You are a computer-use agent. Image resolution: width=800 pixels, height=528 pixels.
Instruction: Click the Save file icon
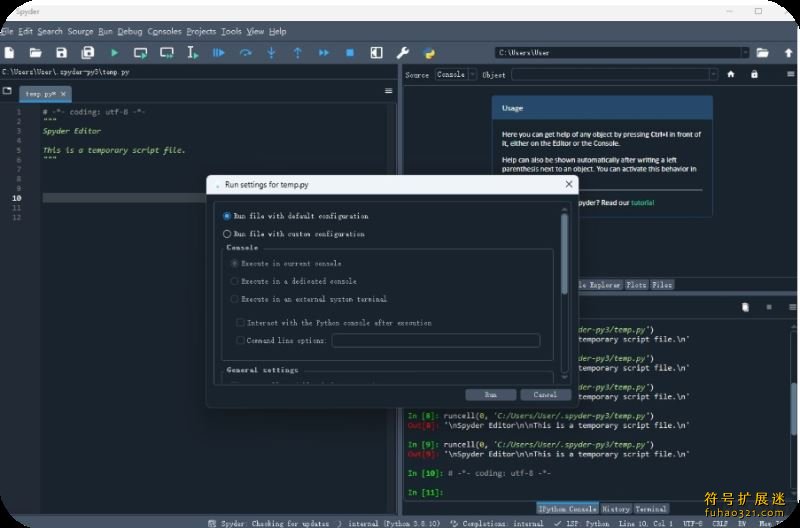(x=61, y=53)
